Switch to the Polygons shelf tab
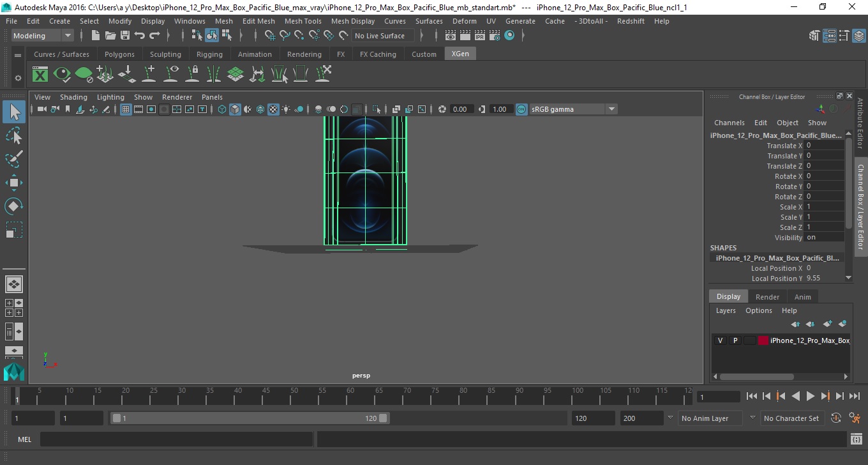This screenshot has height=465, width=868. (x=119, y=54)
